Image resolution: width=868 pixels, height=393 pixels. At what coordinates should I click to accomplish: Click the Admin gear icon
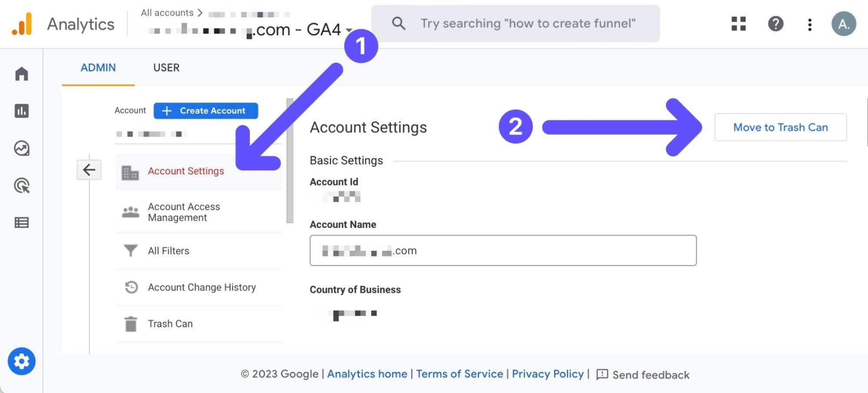(x=21, y=361)
